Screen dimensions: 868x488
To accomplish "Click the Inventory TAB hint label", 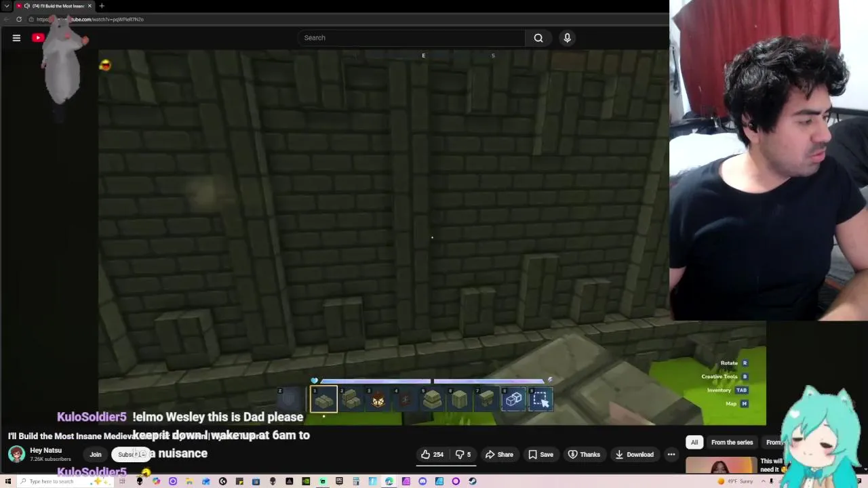I will click(727, 390).
